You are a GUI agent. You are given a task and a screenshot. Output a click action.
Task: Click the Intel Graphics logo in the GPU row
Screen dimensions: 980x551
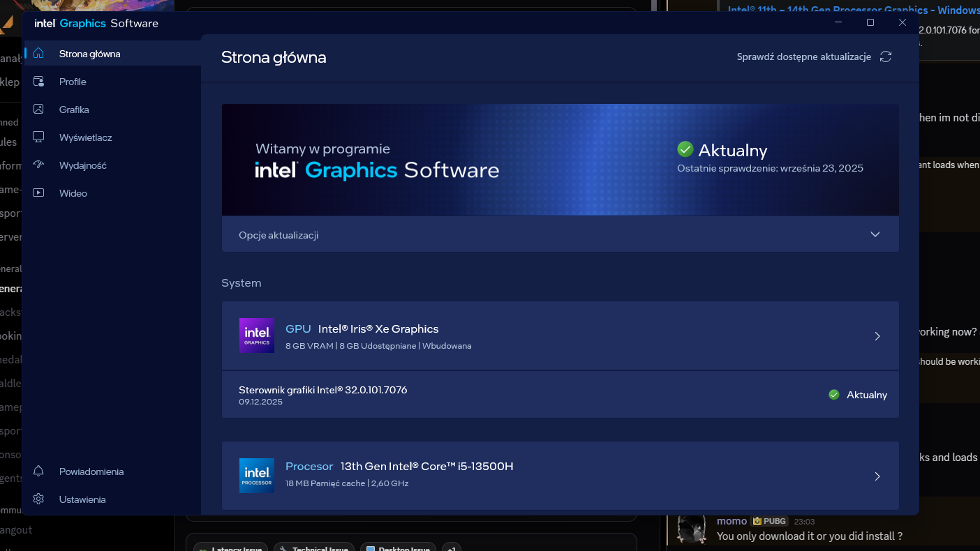pyautogui.click(x=256, y=335)
